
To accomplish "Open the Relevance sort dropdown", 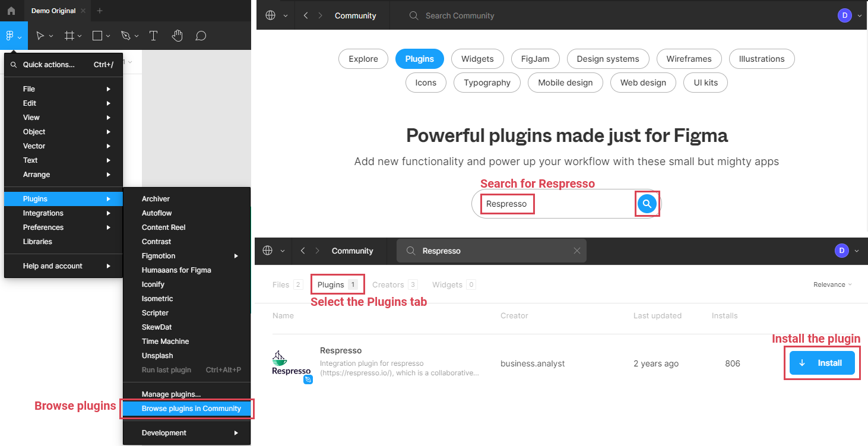I will (832, 284).
